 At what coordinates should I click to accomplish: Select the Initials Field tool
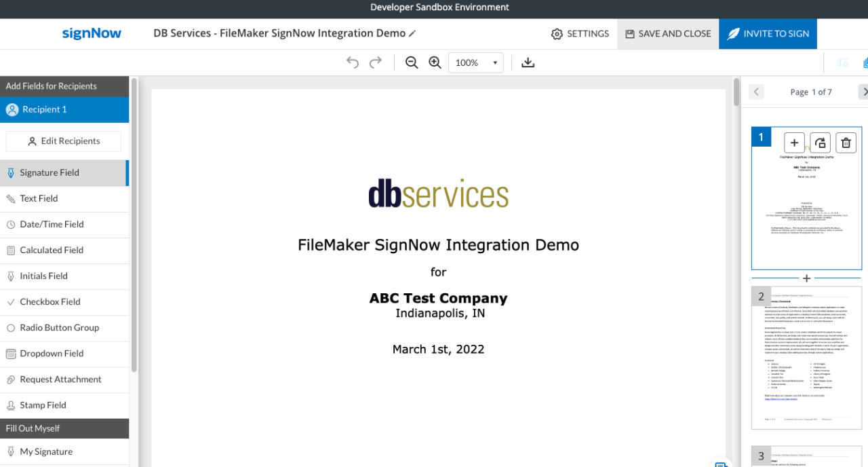point(64,276)
